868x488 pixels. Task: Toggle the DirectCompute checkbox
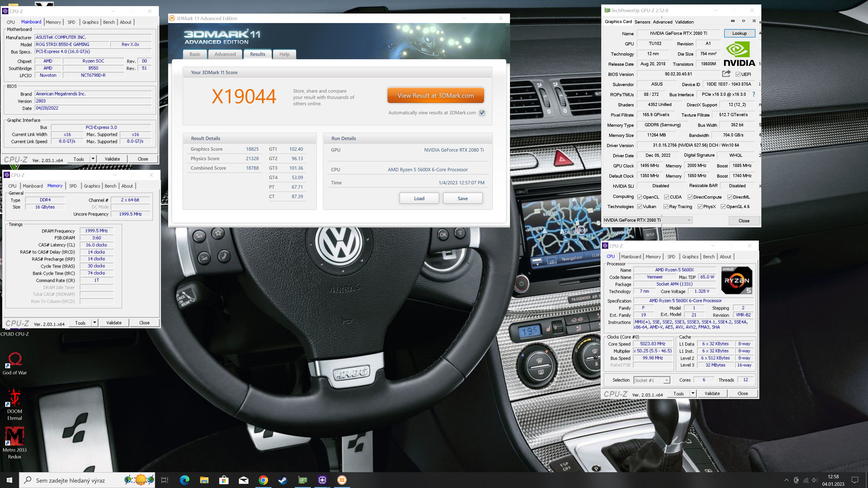pos(690,197)
